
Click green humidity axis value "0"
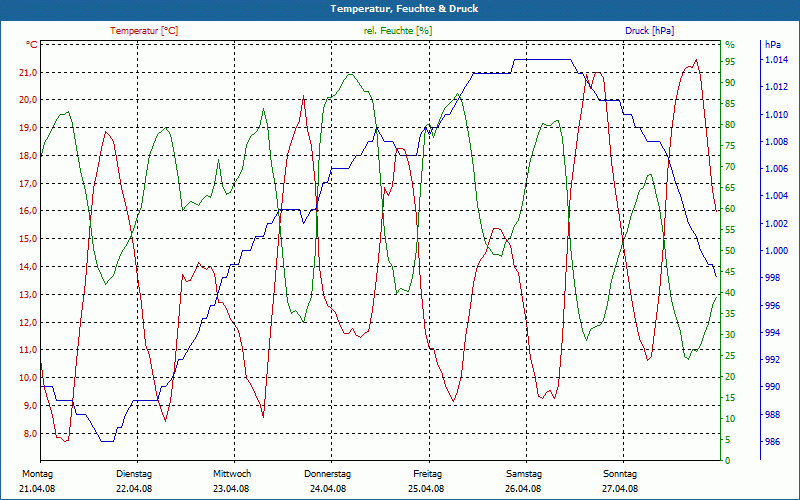pos(728,461)
